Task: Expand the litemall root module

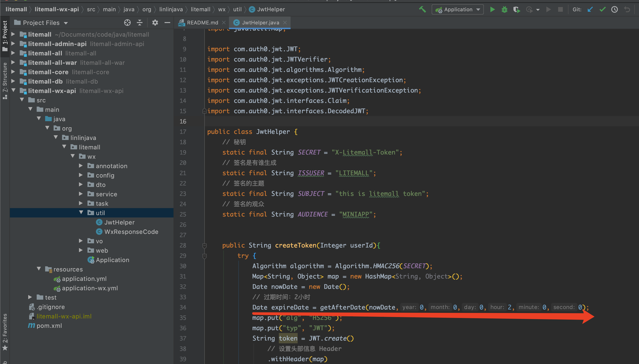Action: 13,34
